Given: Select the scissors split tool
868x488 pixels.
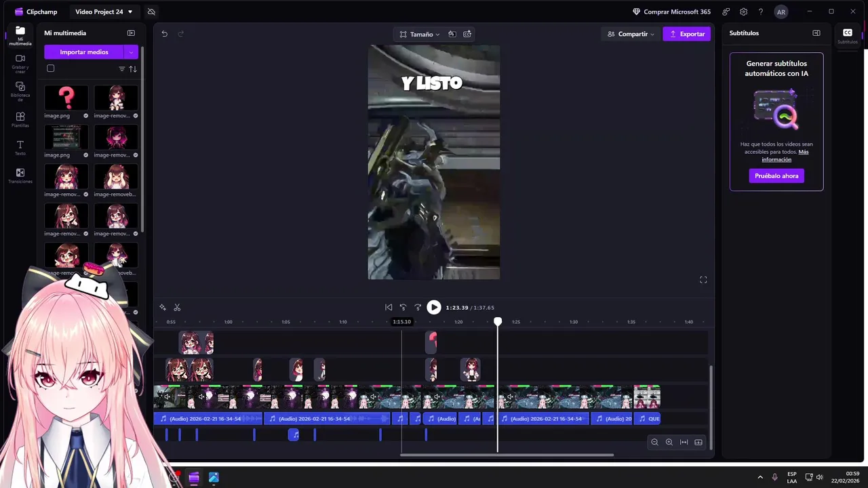Looking at the screenshot, I should pyautogui.click(x=177, y=308).
